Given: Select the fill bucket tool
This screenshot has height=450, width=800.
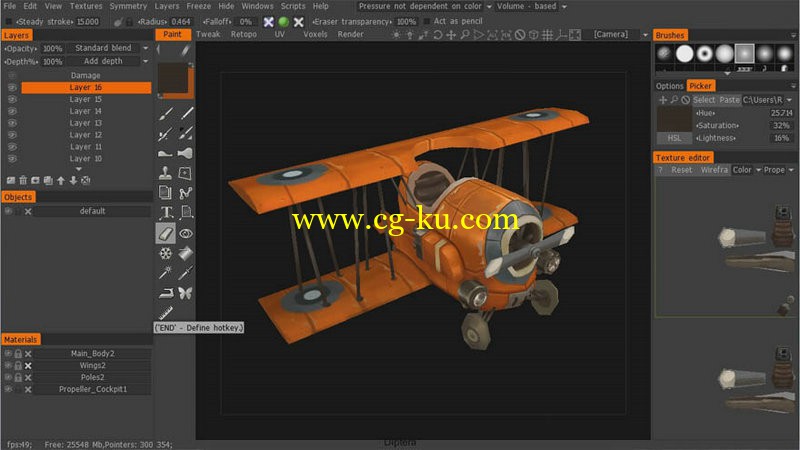Looking at the screenshot, I should coord(185,253).
